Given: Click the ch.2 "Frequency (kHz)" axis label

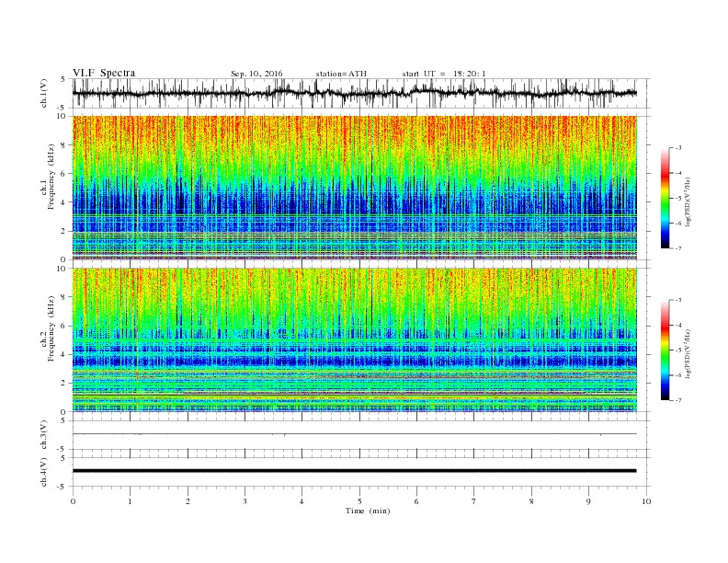Looking at the screenshot, I should point(51,328).
